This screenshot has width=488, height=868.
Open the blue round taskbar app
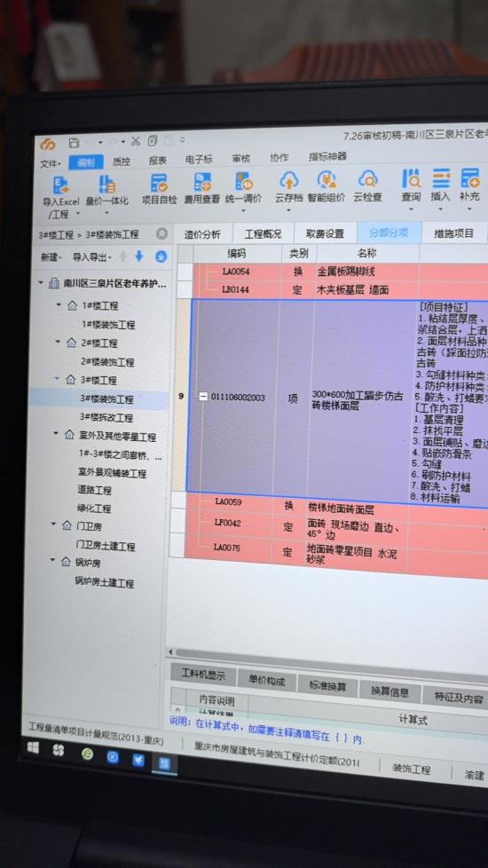pos(113,757)
